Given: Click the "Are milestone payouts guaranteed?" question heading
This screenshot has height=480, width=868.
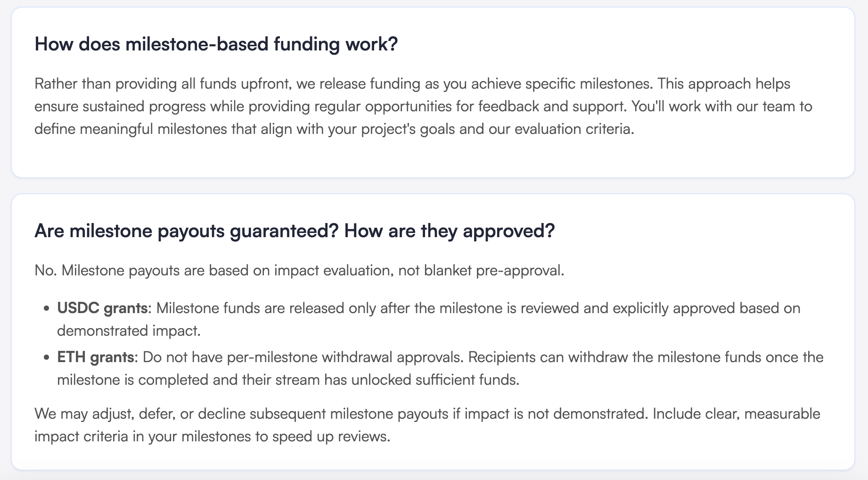Looking at the screenshot, I should tap(295, 231).
